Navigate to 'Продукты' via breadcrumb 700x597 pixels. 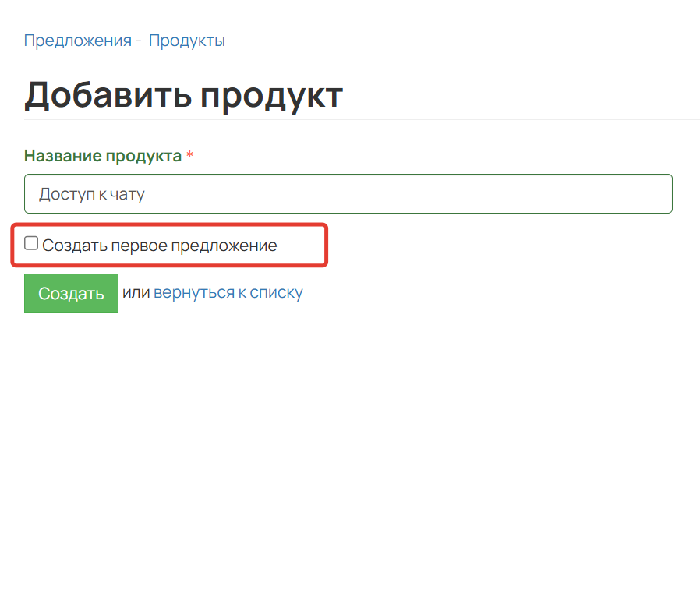tap(186, 40)
